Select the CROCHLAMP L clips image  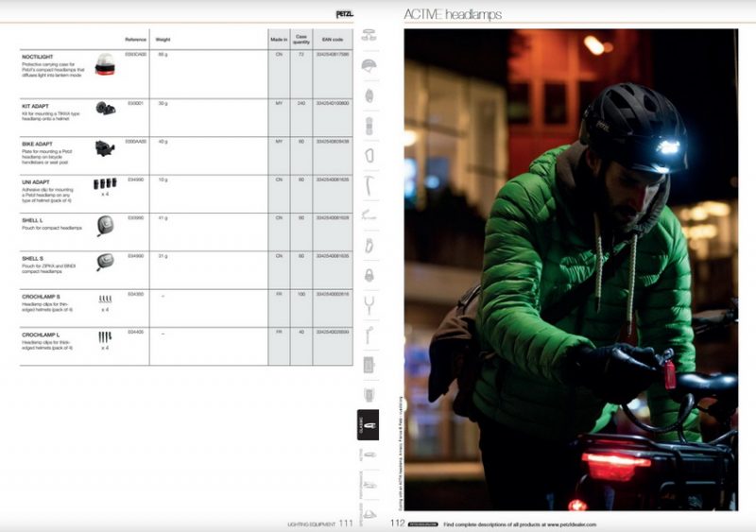pos(105,337)
